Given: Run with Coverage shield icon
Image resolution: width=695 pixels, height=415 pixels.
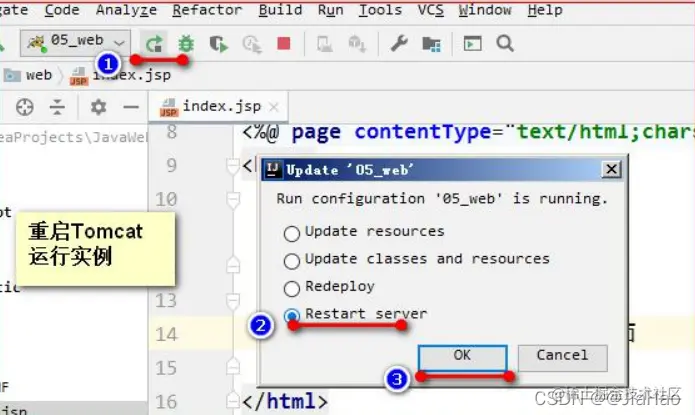Looking at the screenshot, I should [219, 43].
